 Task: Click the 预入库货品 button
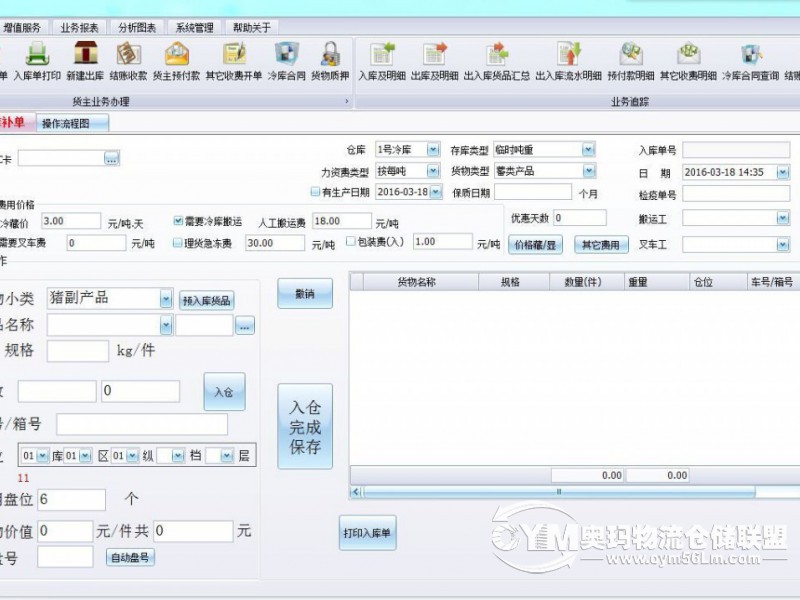[207, 301]
